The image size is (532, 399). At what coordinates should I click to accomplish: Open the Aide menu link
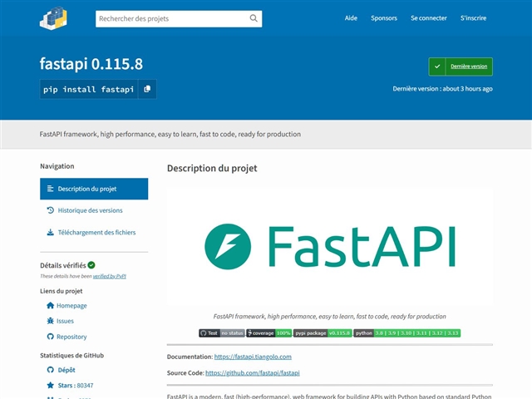pyautogui.click(x=351, y=18)
